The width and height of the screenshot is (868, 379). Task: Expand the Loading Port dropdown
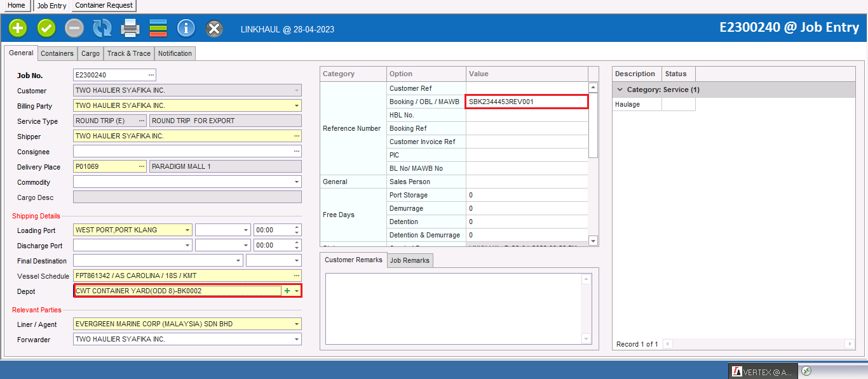187,230
